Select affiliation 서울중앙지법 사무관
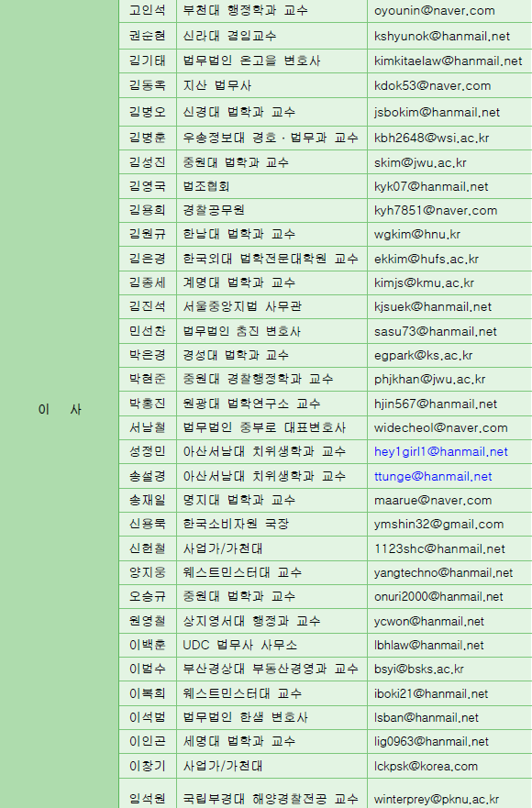The width and height of the screenshot is (532, 808). [242, 306]
